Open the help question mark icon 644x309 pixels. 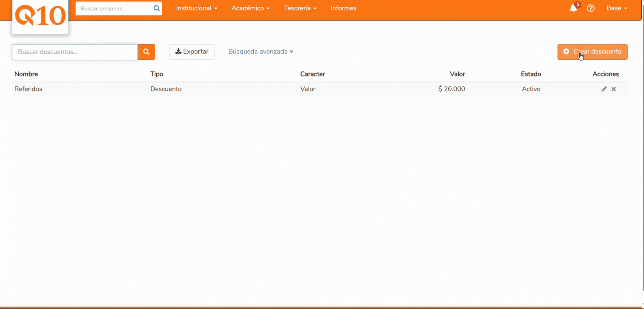[590, 8]
